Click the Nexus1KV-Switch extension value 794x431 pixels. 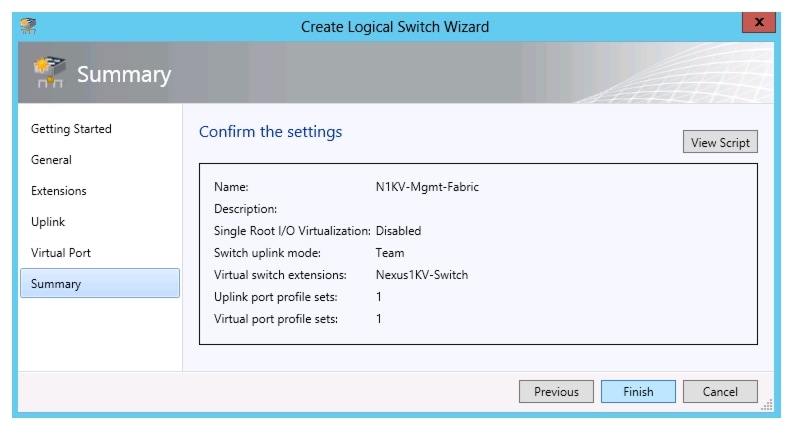point(422,275)
